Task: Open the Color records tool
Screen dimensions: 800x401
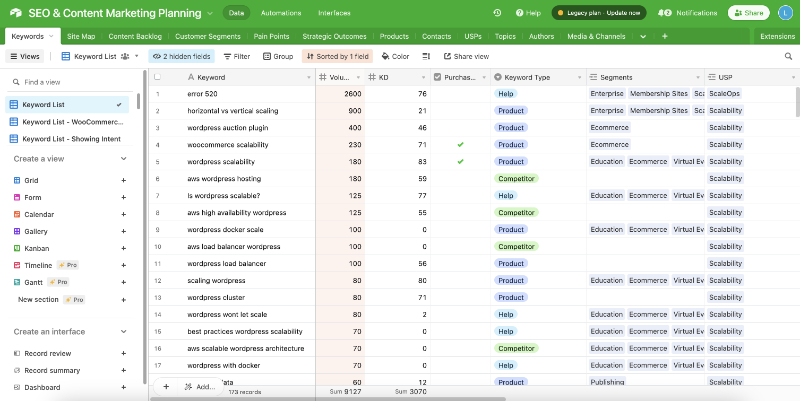Action: coord(395,56)
